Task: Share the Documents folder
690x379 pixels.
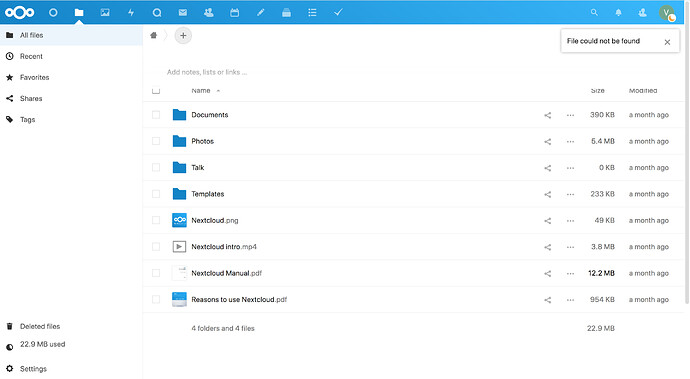Action: 547,115
